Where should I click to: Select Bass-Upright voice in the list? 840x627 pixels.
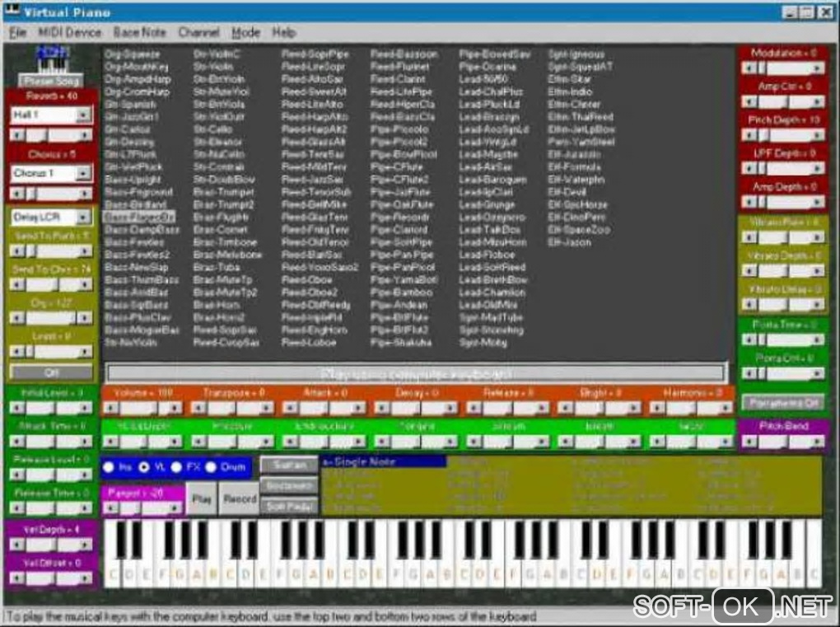click(x=133, y=180)
